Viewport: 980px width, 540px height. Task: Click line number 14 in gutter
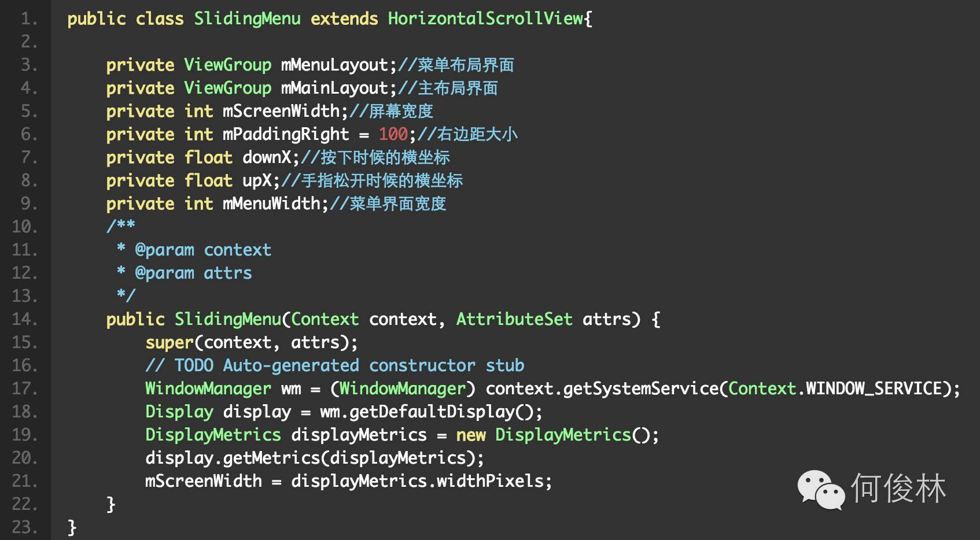pos(25,319)
